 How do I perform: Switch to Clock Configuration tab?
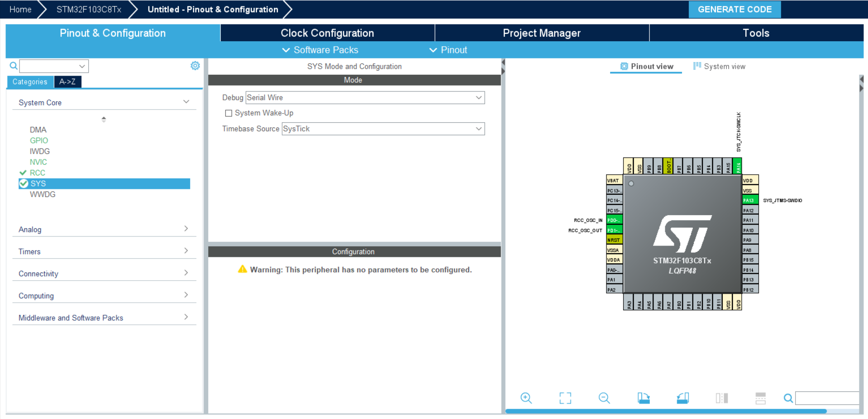(x=327, y=33)
